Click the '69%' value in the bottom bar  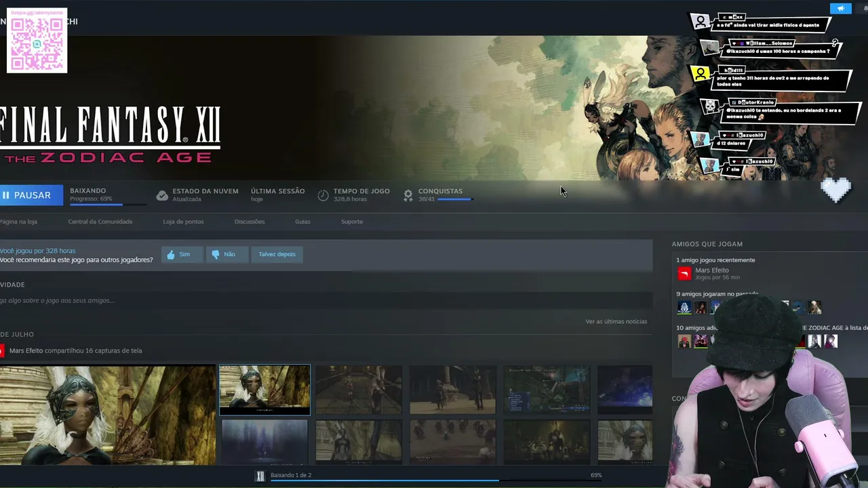click(596, 475)
